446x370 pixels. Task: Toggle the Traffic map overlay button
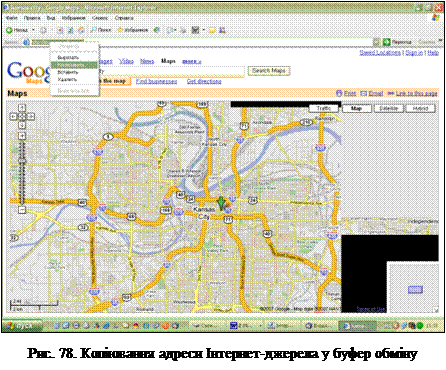(324, 108)
